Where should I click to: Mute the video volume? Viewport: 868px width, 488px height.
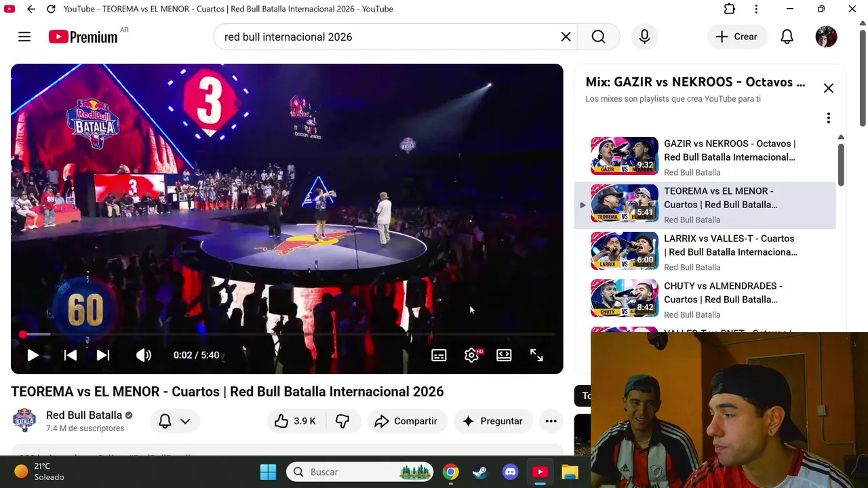click(x=143, y=355)
